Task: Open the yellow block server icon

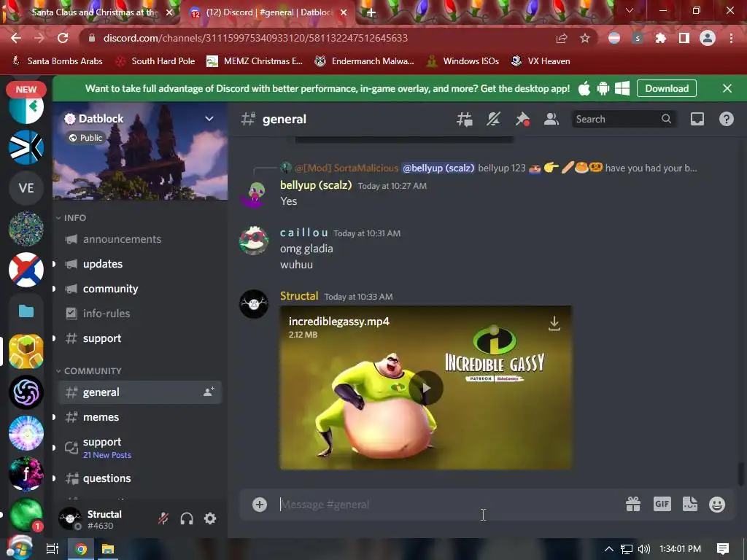Action: coord(26,351)
